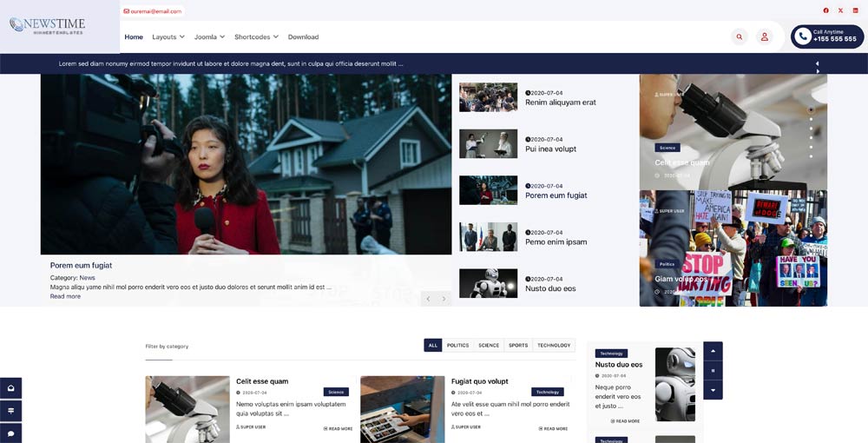Go to previous slide in main slideshow

(428, 299)
